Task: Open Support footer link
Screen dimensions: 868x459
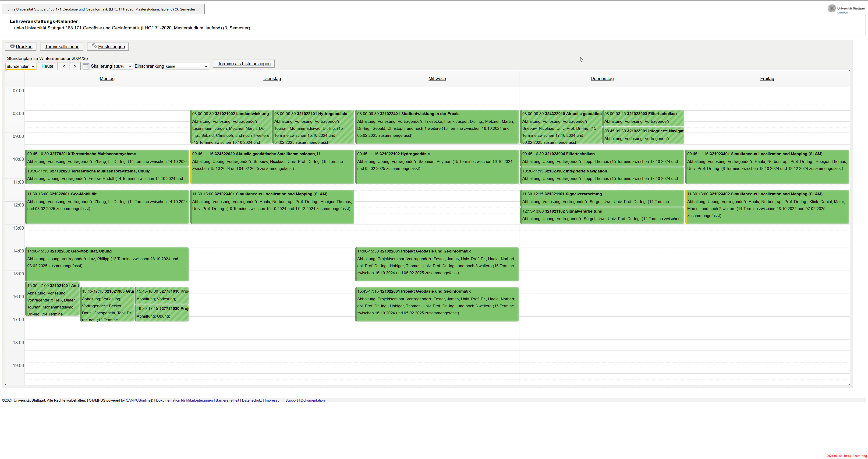Action: 291,400
